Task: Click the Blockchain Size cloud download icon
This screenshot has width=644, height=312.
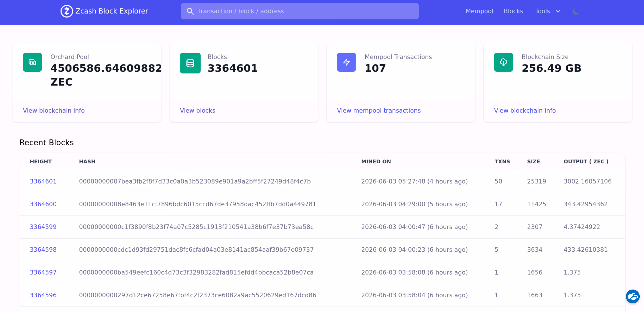Action: [503, 62]
